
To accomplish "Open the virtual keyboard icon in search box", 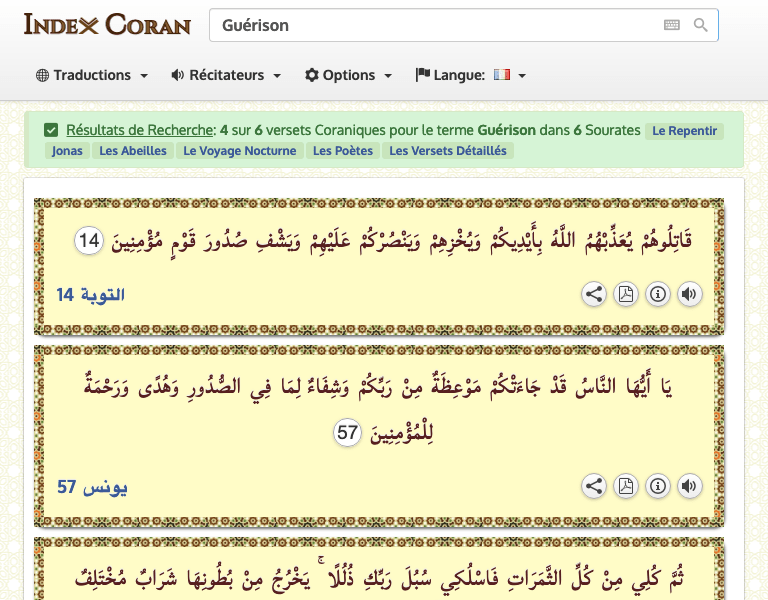I will click(x=671, y=25).
